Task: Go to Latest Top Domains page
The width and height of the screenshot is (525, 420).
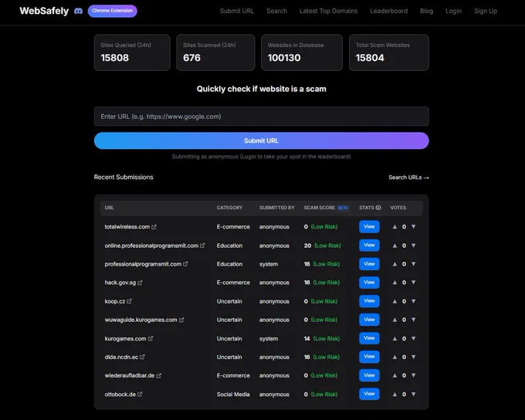Action: [328, 11]
